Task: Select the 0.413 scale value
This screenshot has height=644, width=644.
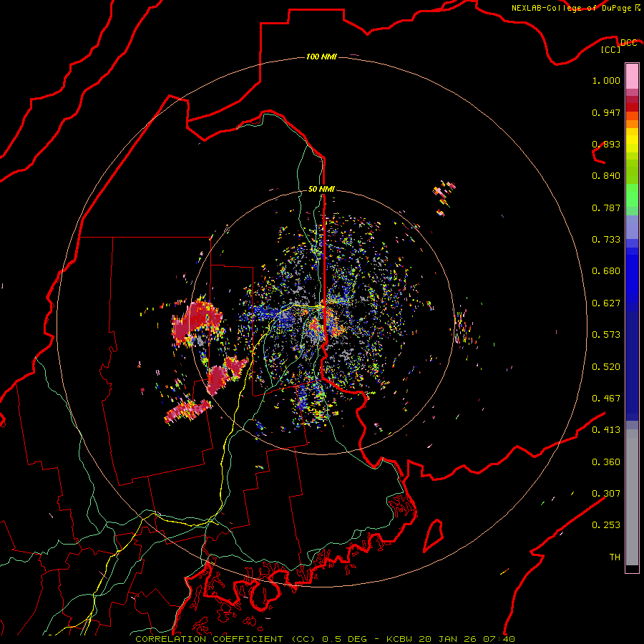Action: coord(606,430)
